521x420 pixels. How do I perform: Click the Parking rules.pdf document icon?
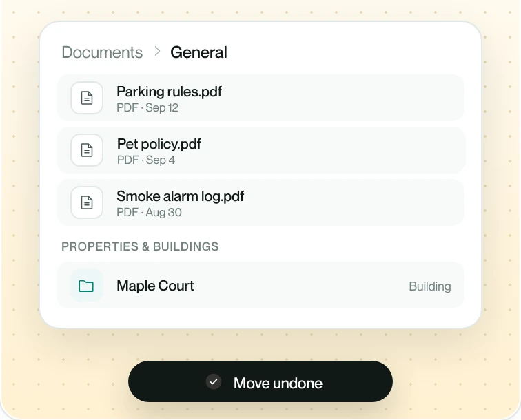(87, 98)
